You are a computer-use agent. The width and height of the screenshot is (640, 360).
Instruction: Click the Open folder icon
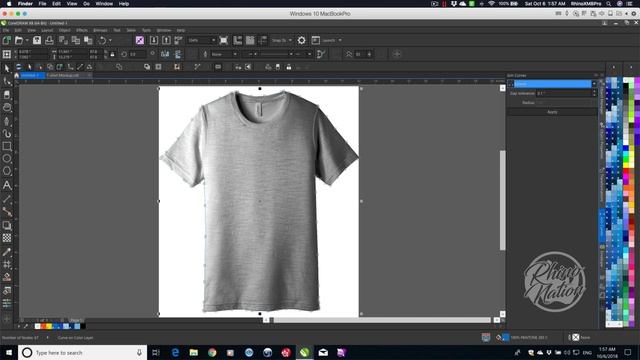(x=18, y=40)
